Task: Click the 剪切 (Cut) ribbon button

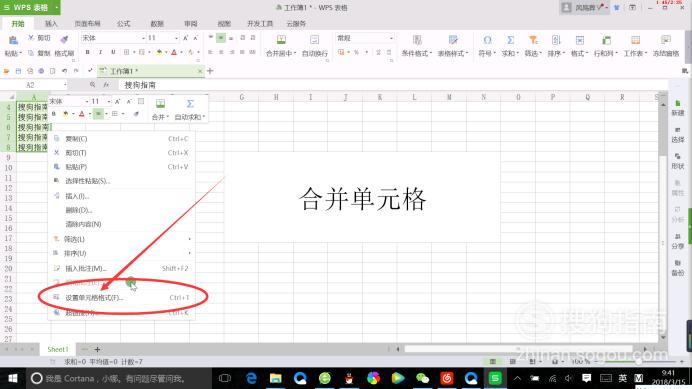Action: tap(39, 38)
